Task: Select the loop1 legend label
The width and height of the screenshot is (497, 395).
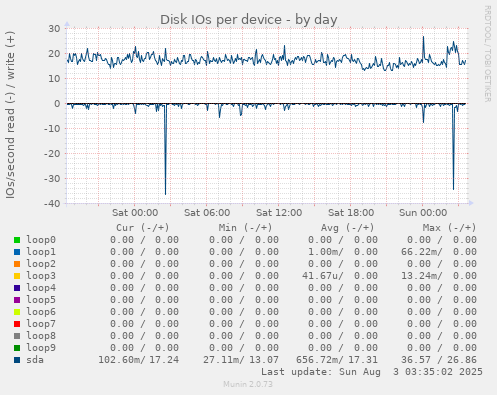Action: (41, 252)
